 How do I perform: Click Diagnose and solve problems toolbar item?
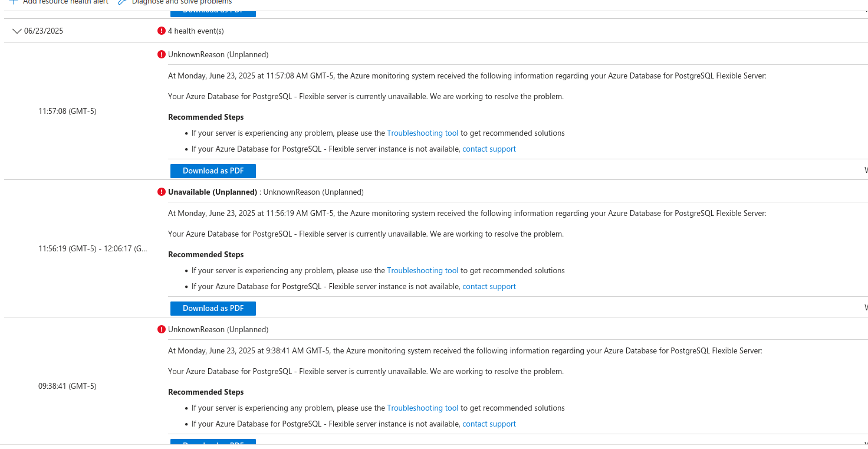(175, 2)
